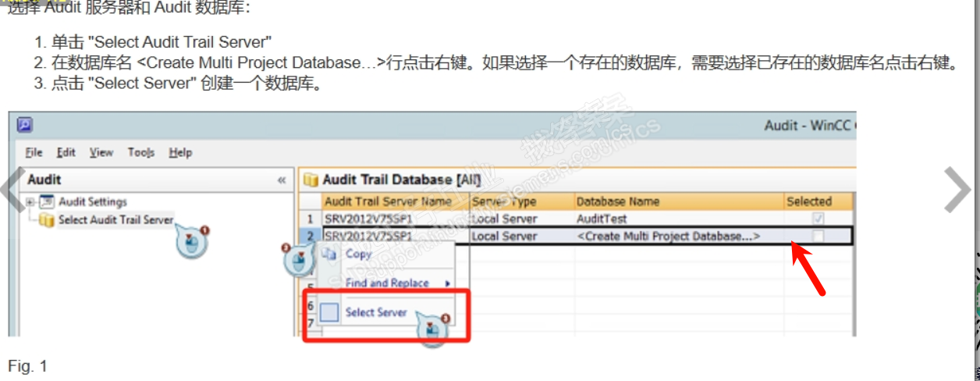The image size is (980, 381).
Task: Select the Audit Settings tree item
Action: point(93,201)
